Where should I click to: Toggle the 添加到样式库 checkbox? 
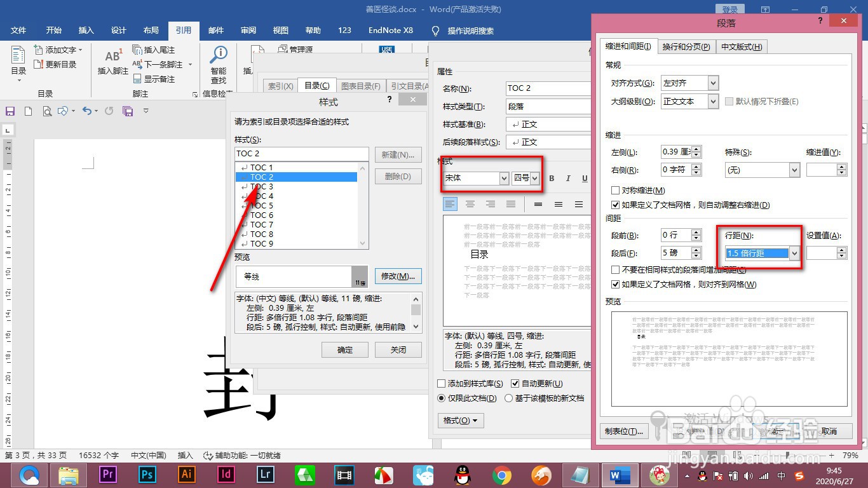442,384
